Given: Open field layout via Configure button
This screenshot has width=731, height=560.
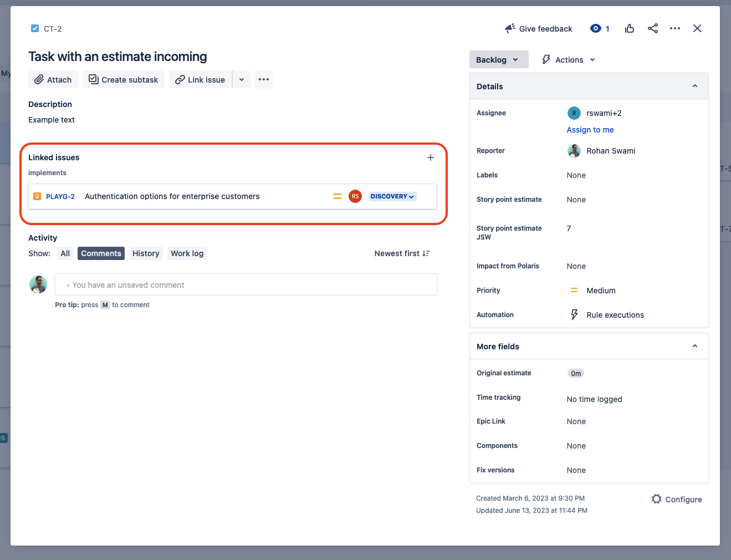Looking at the screenshot, I should 677,499.
